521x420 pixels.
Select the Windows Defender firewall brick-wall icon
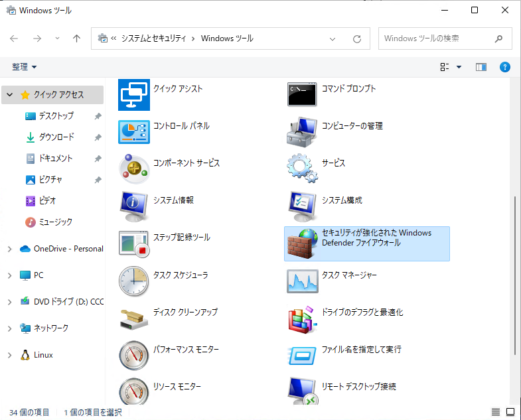[302, 244]
